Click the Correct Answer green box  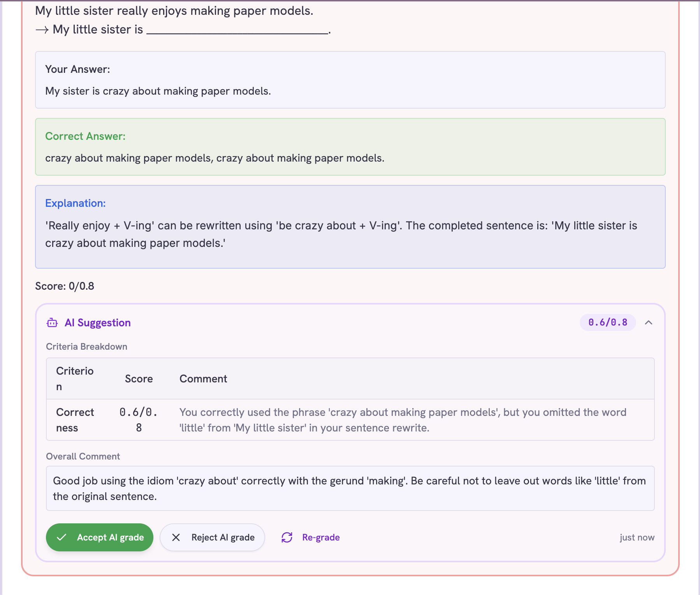click(x=350, y=147)
